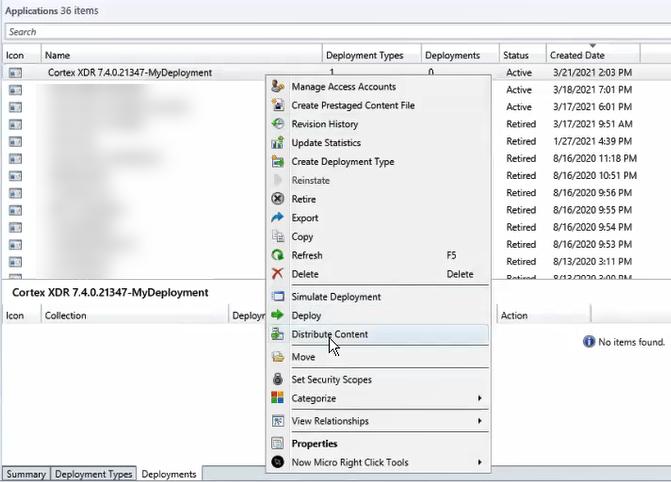Click the blue info icon beside No items found
The width and height of the screenshot is (671, 482).
point(589,342)
